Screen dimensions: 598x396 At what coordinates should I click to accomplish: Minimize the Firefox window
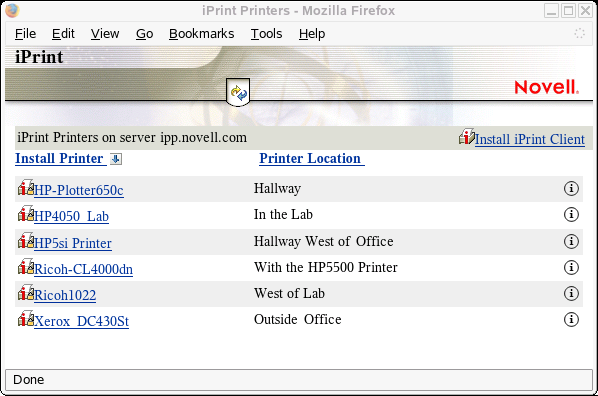[551, 11]
